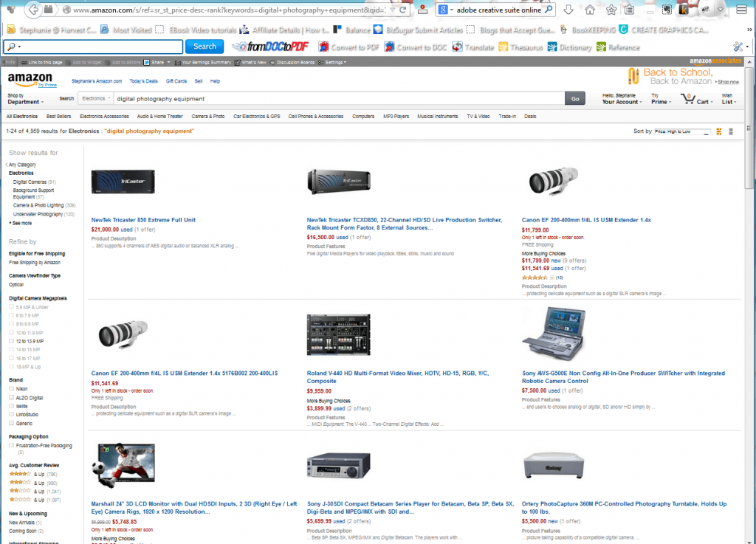Select the Deals tab
Screen dimensions: 756x544
click(530, 116)
